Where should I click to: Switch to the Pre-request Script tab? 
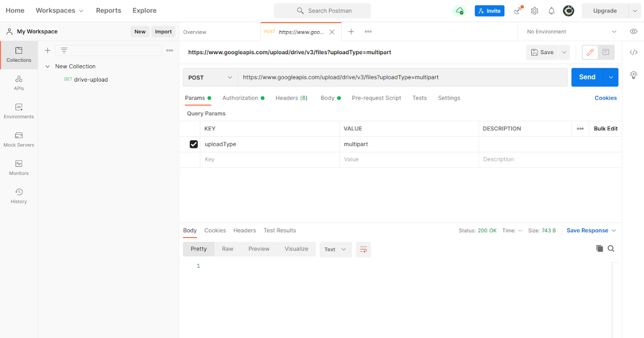pyautogui.click(x=377, y=98)
